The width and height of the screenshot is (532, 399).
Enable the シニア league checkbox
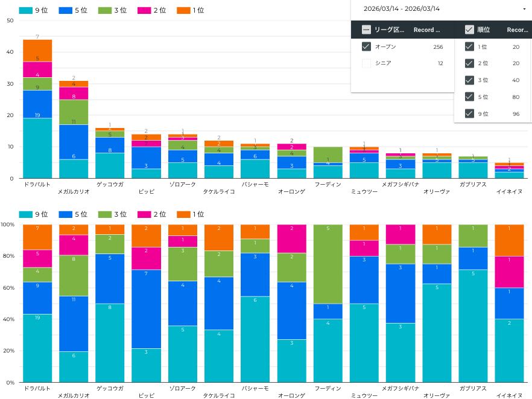click(366, 63)
